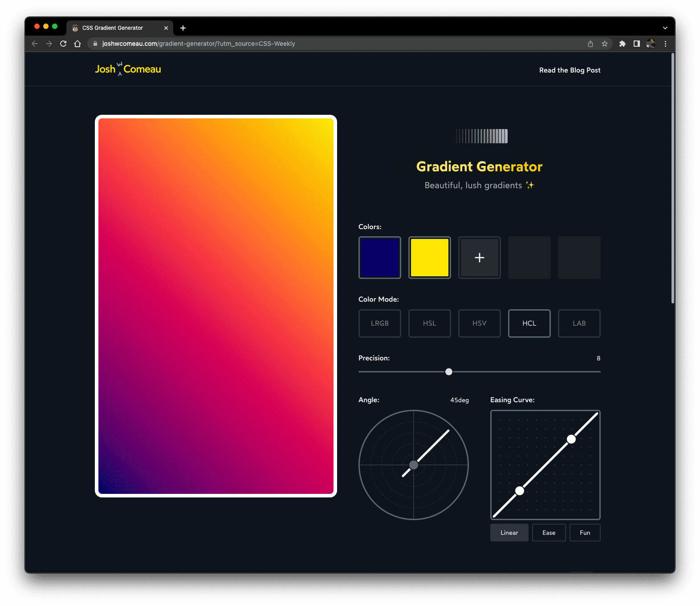Viewport: 700px width, 606px height.
Task: Go forward with the browser forward arrow
Action: pos(49,44)
